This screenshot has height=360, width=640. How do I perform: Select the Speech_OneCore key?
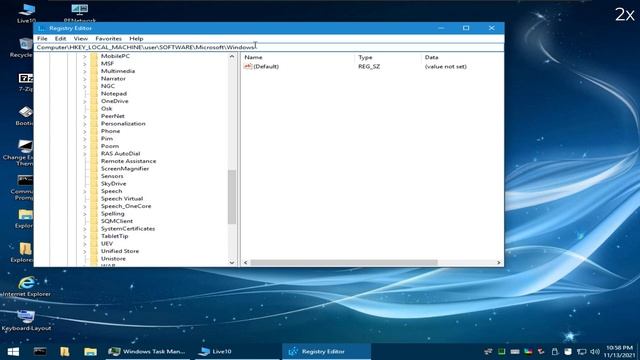tap(126, 206)
